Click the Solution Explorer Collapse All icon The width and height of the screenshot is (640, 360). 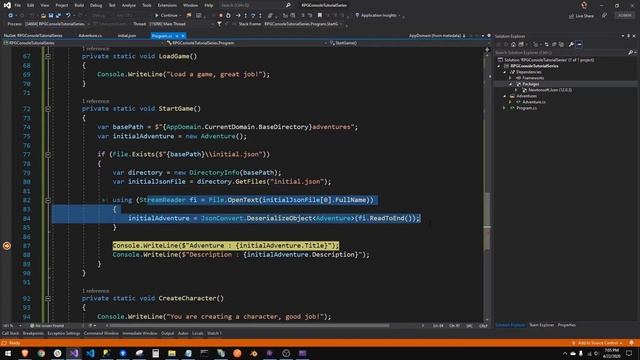[554, 44]
